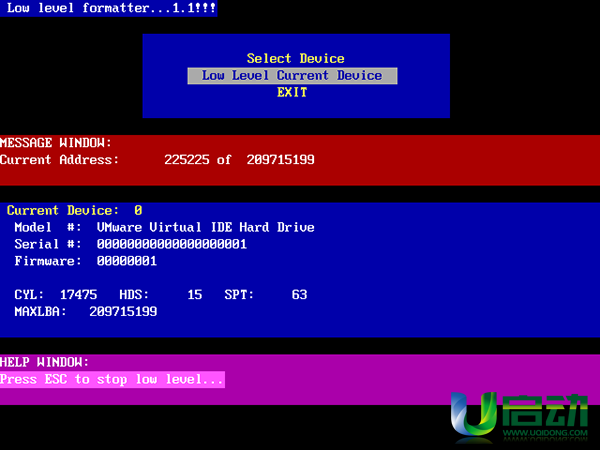Click the MESSAGE WINDOW heading
This screenshot has height=450, width=600.
(56, 143)
